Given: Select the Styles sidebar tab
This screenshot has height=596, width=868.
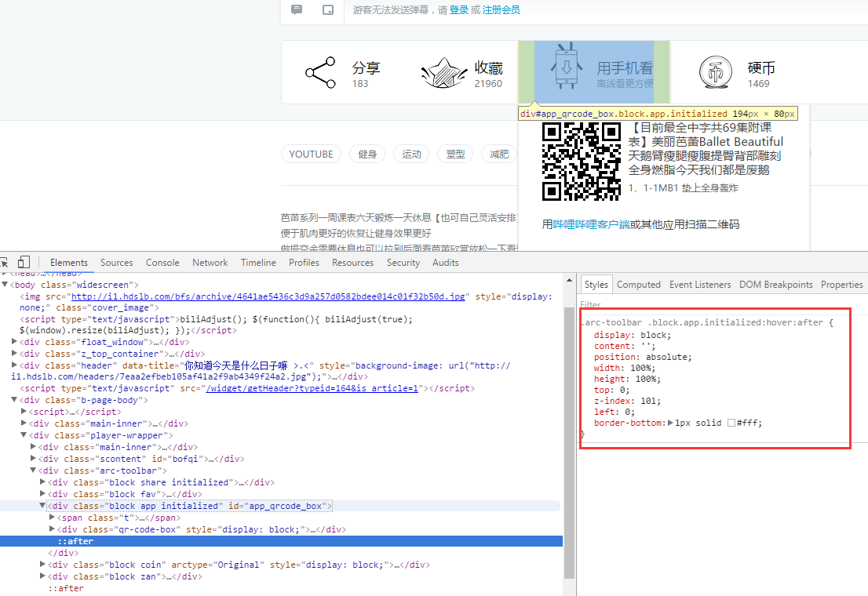Looking at the screenshot, I should pyautogui.click(x=596, y=285).
